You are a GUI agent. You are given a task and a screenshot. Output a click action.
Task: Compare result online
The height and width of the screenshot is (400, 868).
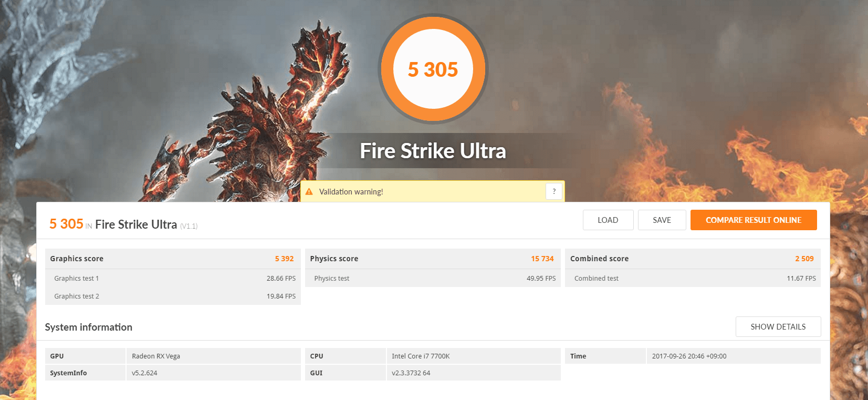754,220
